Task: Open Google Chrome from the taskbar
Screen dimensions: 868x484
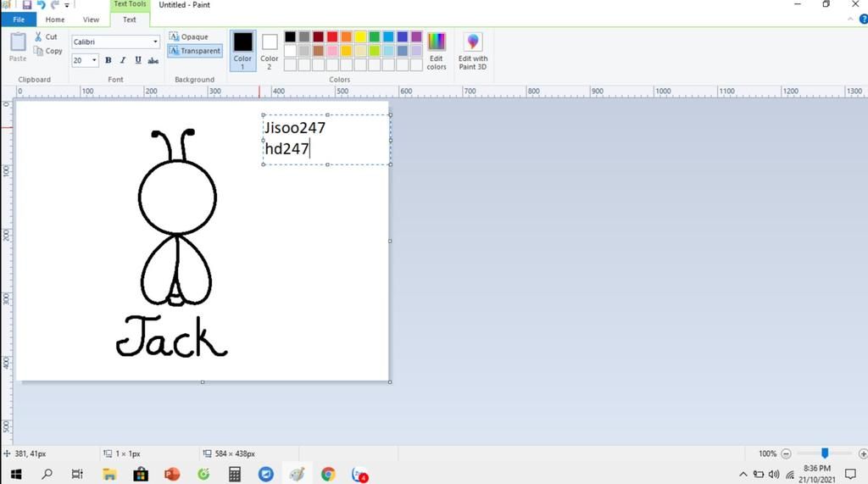Action: click(328, 474)
